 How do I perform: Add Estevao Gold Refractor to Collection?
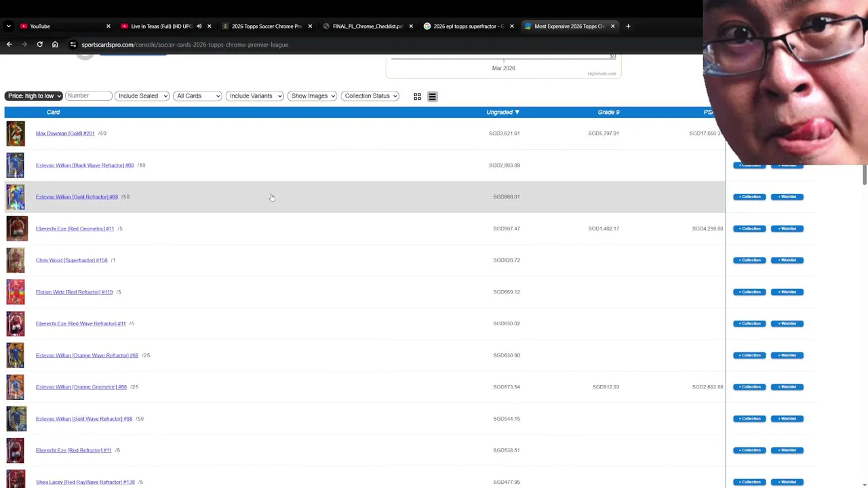tap(749, 197)
